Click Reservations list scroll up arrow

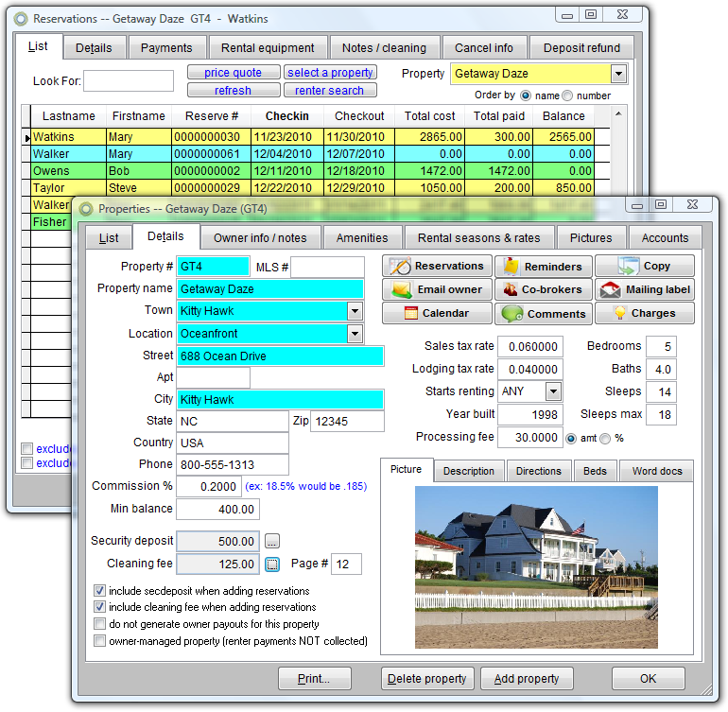coord(618,113)
